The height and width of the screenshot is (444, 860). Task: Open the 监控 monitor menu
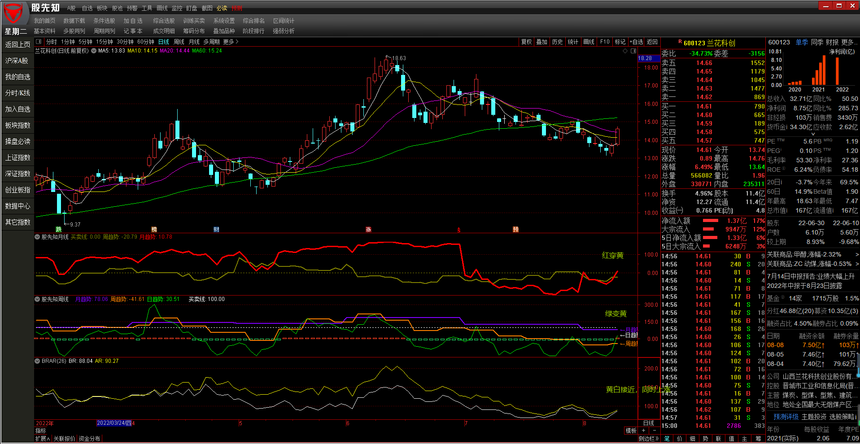(x=177, y=8)
